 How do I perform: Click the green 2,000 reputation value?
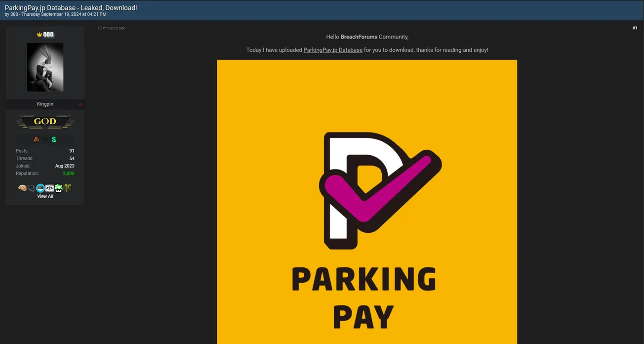68,173
